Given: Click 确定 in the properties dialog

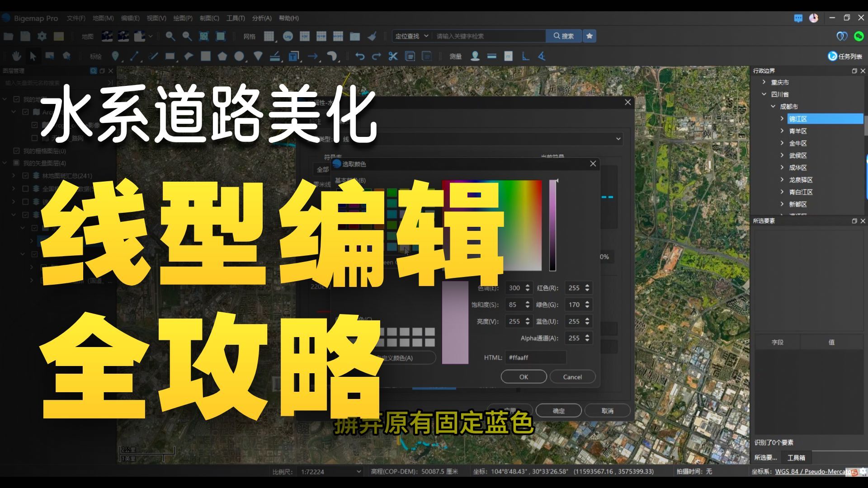Looking at the screenshot, I should 559,411.
